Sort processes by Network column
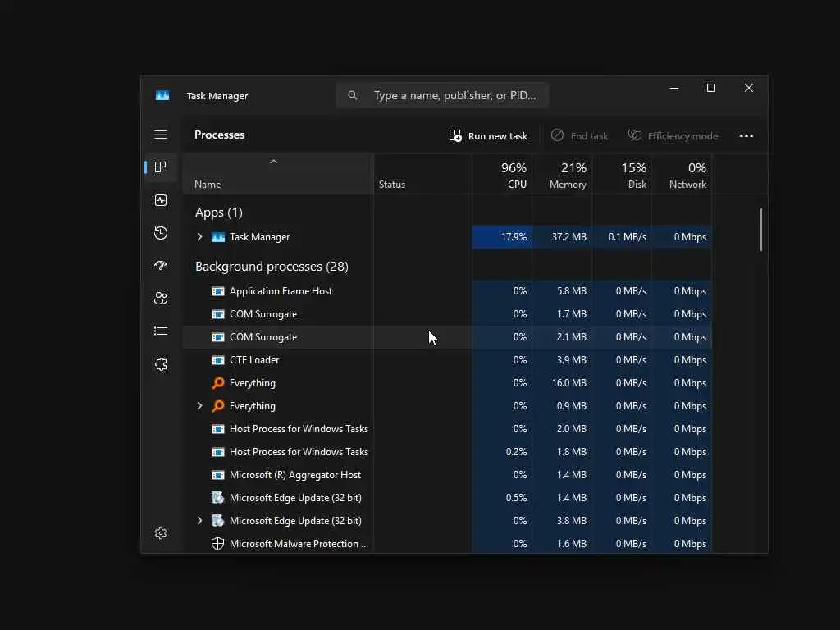The height and width of the screenshot is (630, 840). pyautogui.click(x=682, y=175)
